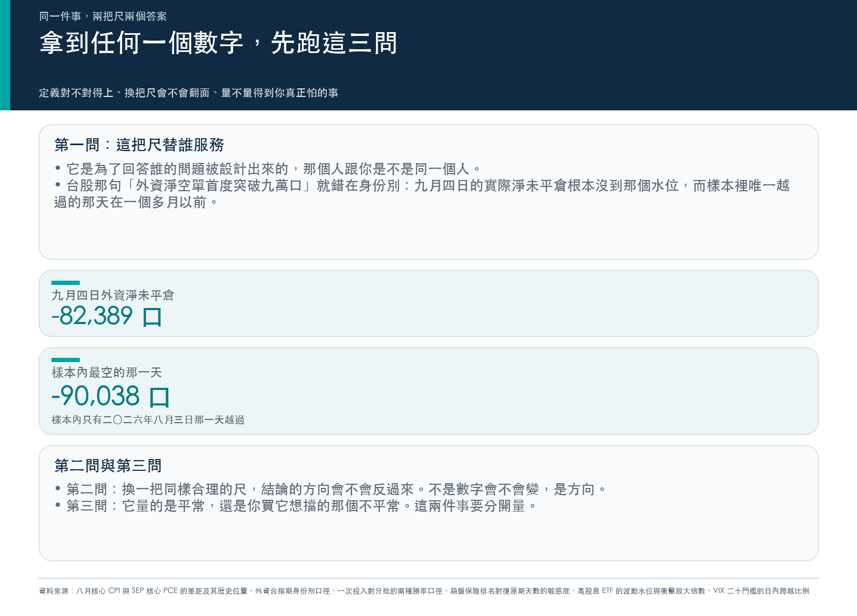The image size is (857, 616).
Task: Select the heading "第二問與第三問"
Action: tap(108, 465)
